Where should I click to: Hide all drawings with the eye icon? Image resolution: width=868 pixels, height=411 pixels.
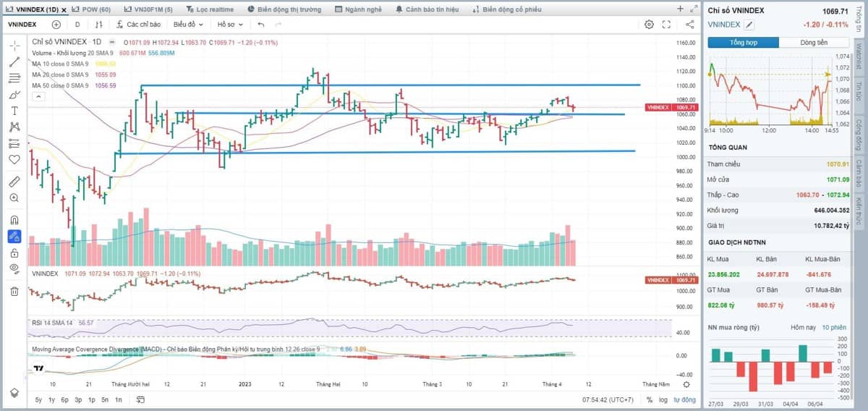pyautogui.click(x=14, y=268)
